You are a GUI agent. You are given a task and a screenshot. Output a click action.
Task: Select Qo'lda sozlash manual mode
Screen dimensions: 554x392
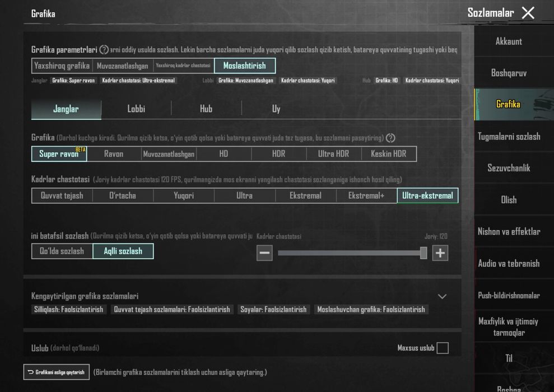click(x=62, y=251)
